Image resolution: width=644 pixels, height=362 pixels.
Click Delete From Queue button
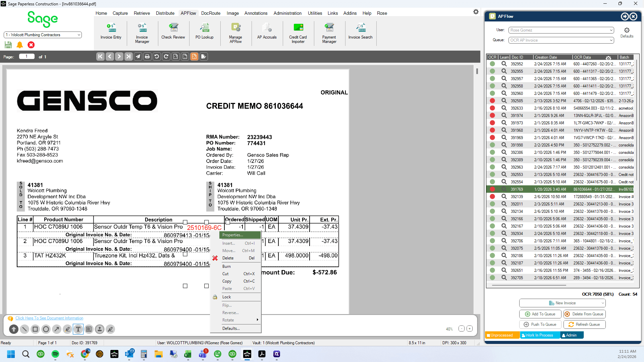(x=585, y=314)
